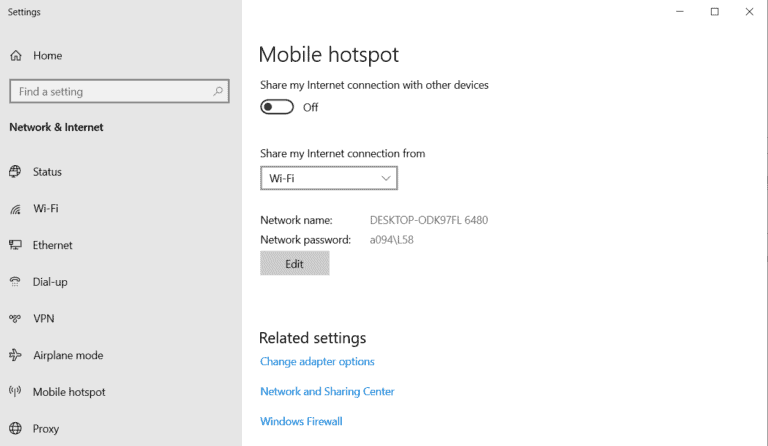Enable the Internet connection sharing toggle
768x446 pixels.
tap(277, 107)
